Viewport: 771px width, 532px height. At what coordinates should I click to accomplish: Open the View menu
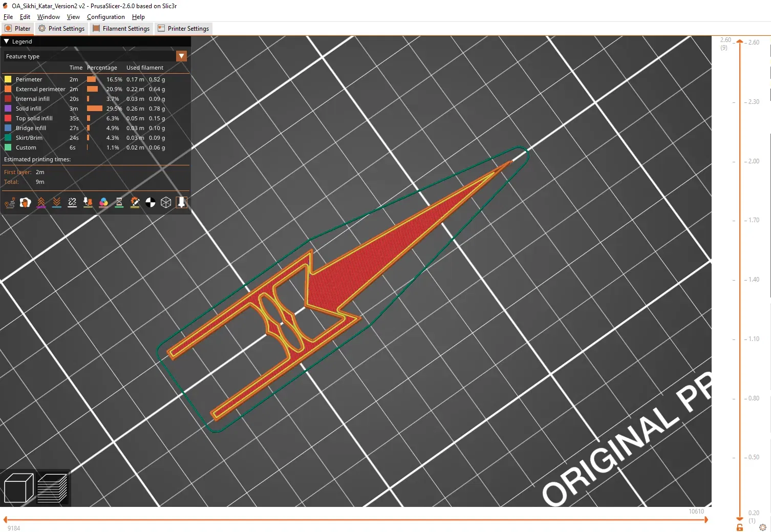click(x=73, y=17)
